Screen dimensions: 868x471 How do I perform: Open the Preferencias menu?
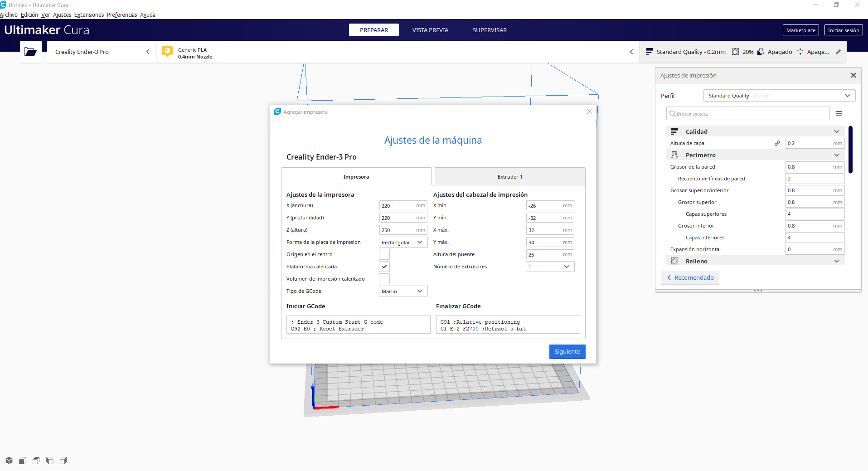tap(122, 15)
